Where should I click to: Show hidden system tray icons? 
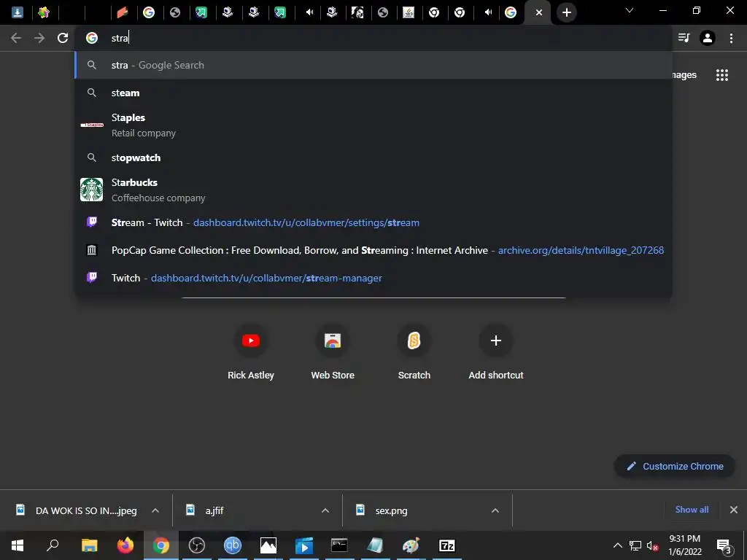(x=617, y=545)
